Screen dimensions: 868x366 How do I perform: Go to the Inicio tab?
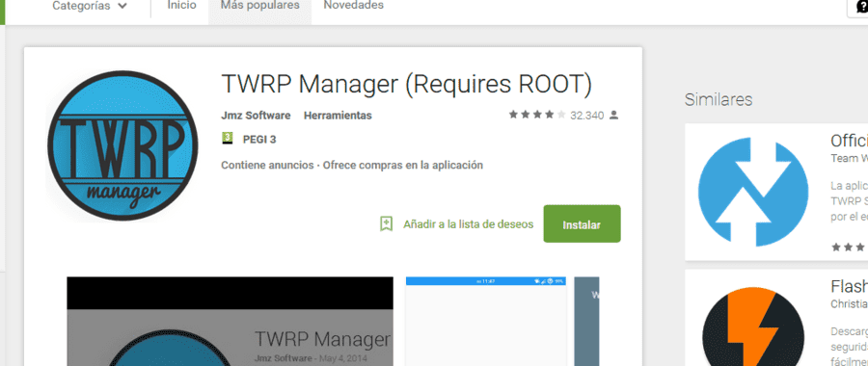point(181,6)
